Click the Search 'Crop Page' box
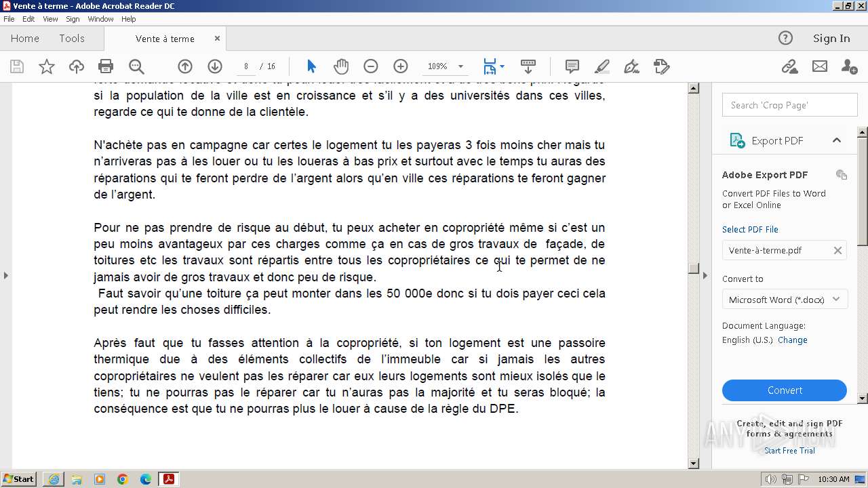868x488 pixels. 789,105
